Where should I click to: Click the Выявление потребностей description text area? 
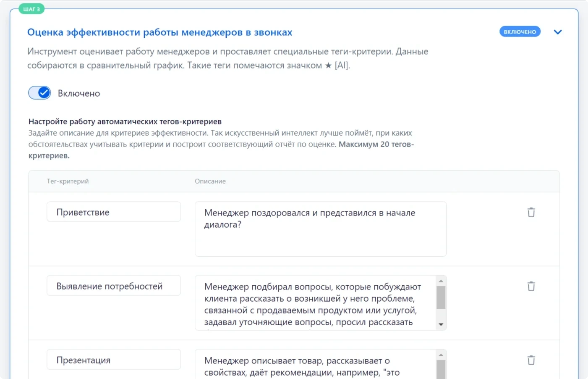point(315,303)
